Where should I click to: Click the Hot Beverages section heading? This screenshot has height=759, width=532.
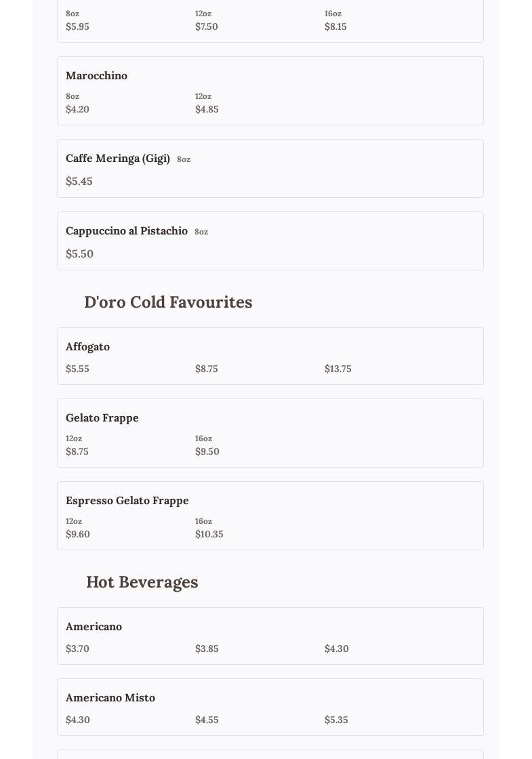coord(142,581)
